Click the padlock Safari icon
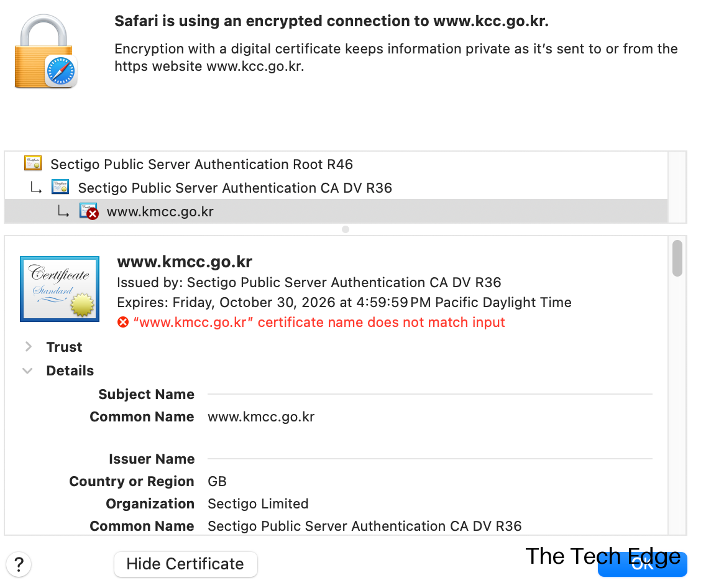Screen dimensions: 706x588 (x=45, y=51)
